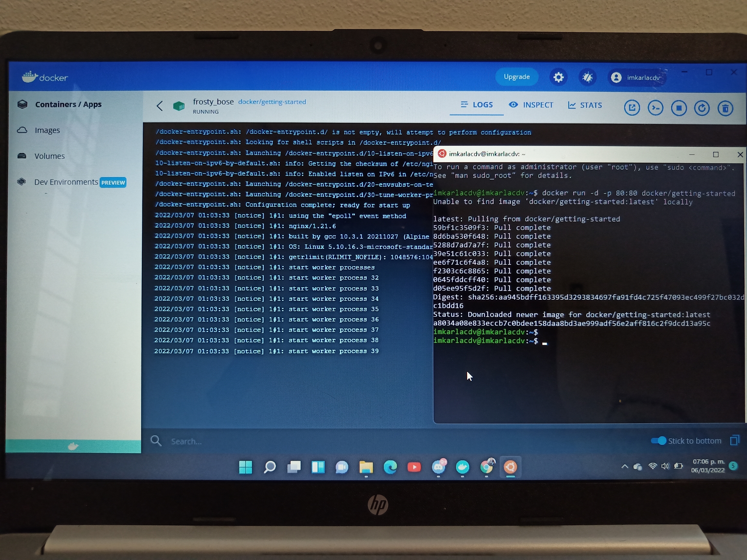Open the Windows Start menu

click(245, 467)
